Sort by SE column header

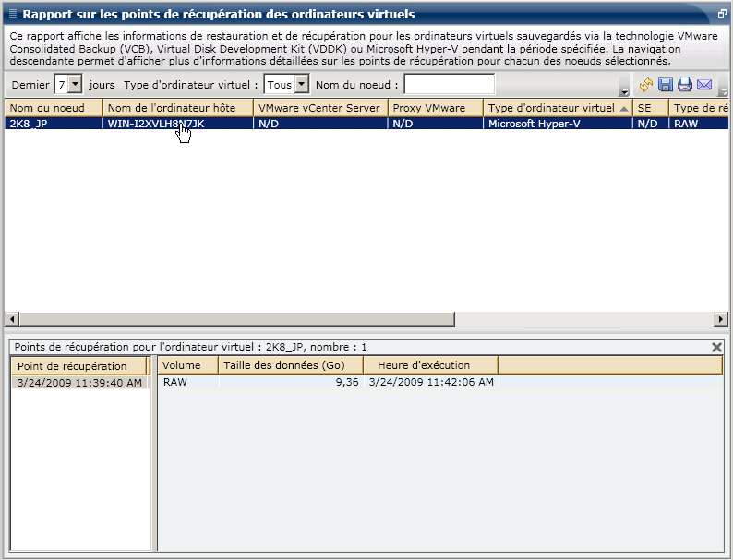(x=651, y=108)
